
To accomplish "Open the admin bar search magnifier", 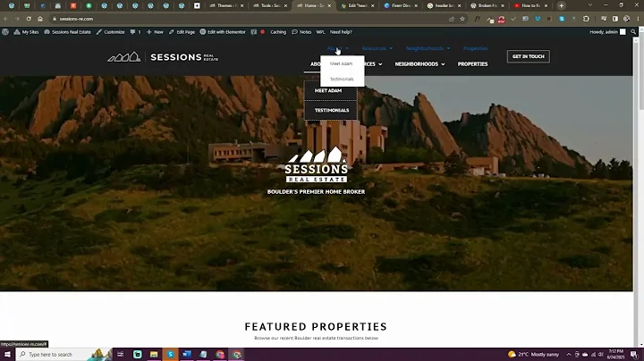I will pos(633,32).
